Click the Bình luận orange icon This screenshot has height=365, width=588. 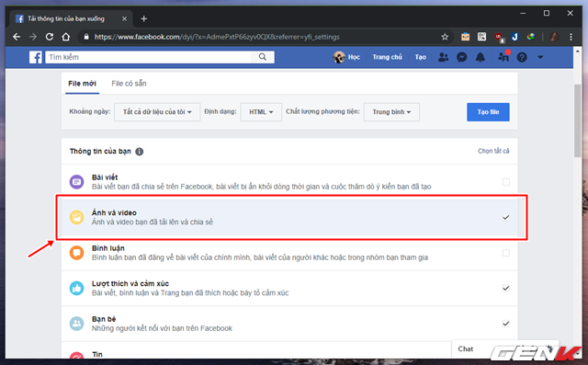pos(76,253)
